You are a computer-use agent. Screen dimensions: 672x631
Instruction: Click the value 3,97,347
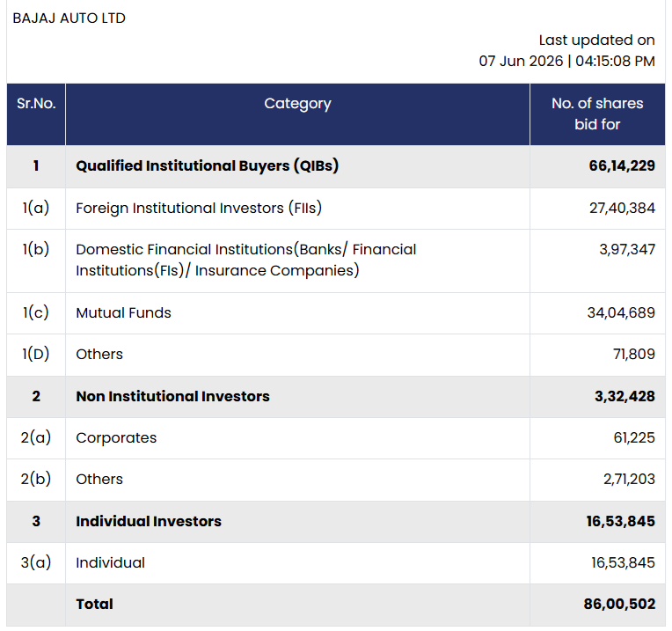[x=627, y=249]
